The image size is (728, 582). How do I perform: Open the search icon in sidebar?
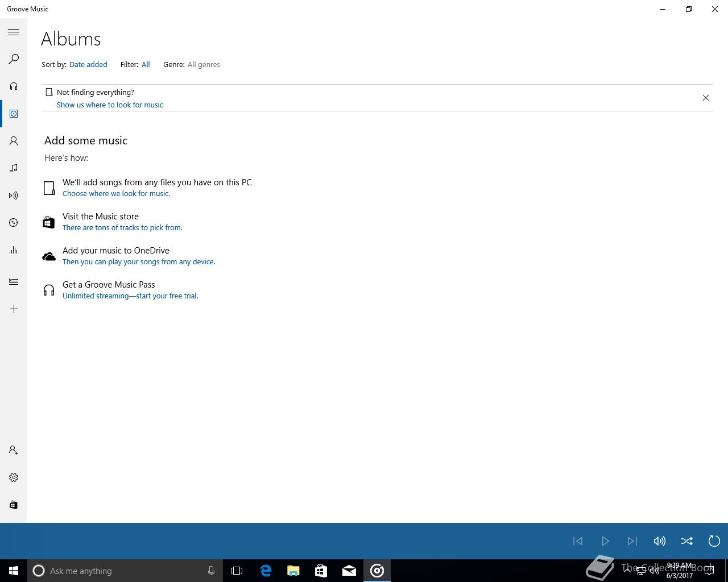[14, 59]
